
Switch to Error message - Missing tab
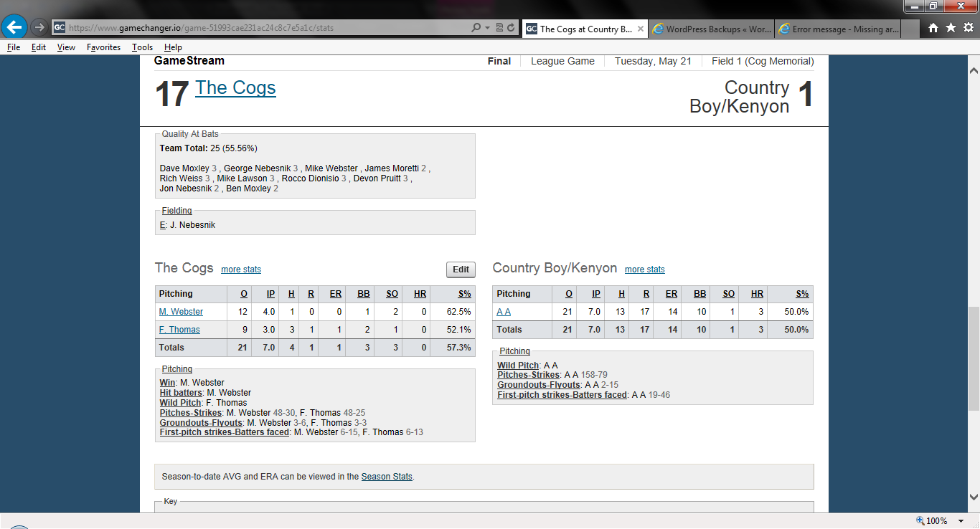point(838,29)
